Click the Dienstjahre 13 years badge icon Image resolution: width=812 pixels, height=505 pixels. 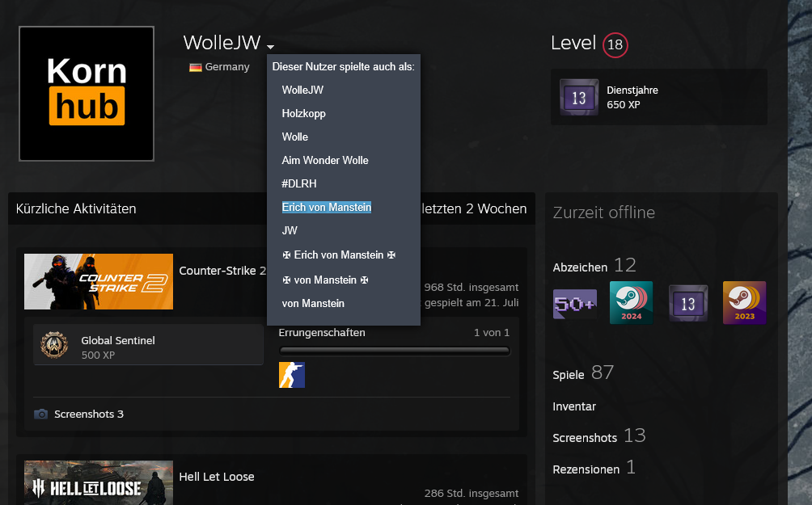click(x=579, y=98)
